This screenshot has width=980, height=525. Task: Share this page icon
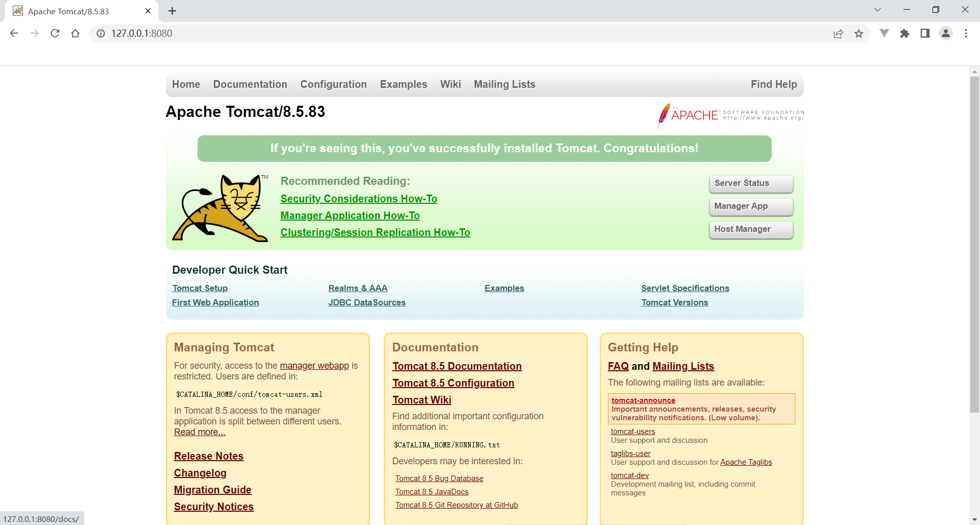coord(838,33)
